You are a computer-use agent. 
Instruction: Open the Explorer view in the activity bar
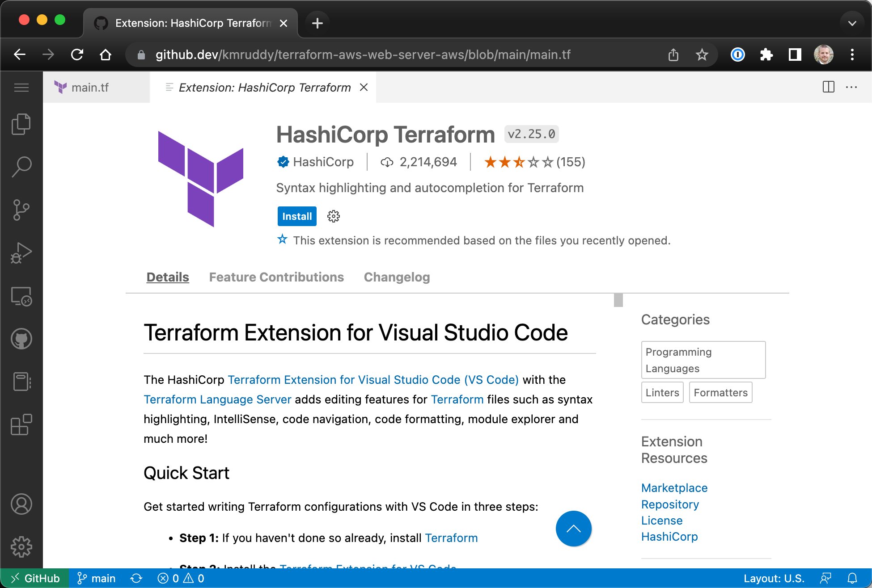(21, 124)
